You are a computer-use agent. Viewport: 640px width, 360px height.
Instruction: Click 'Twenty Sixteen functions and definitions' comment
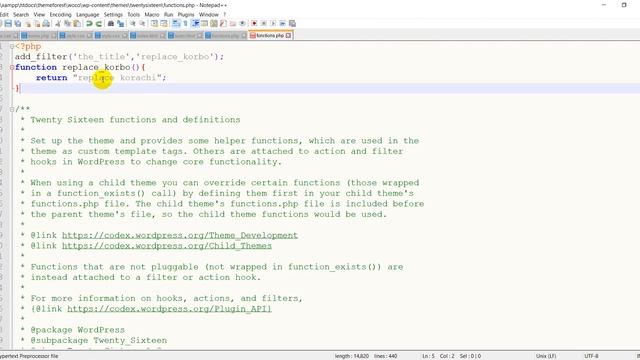click(135, 120)
